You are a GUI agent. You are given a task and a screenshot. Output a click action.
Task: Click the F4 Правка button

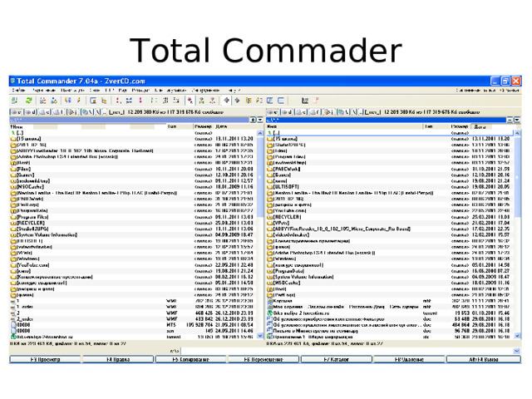pos(118,359)
